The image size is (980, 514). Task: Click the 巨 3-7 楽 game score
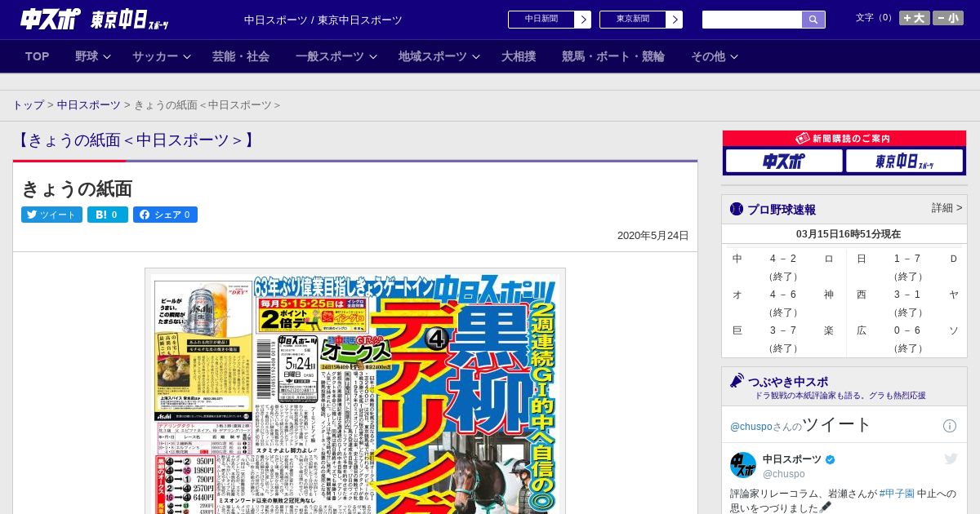click(783, 339)
